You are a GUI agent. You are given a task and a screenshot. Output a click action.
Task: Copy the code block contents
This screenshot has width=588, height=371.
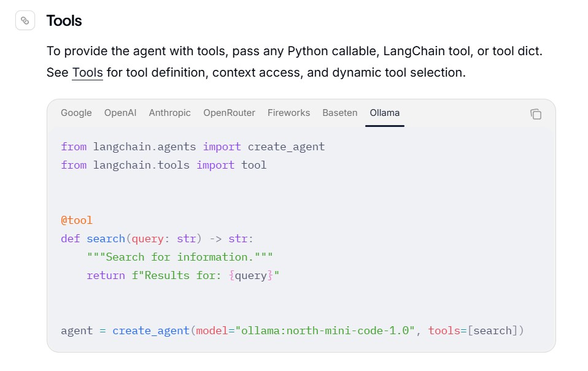click(x=535, y=114)
